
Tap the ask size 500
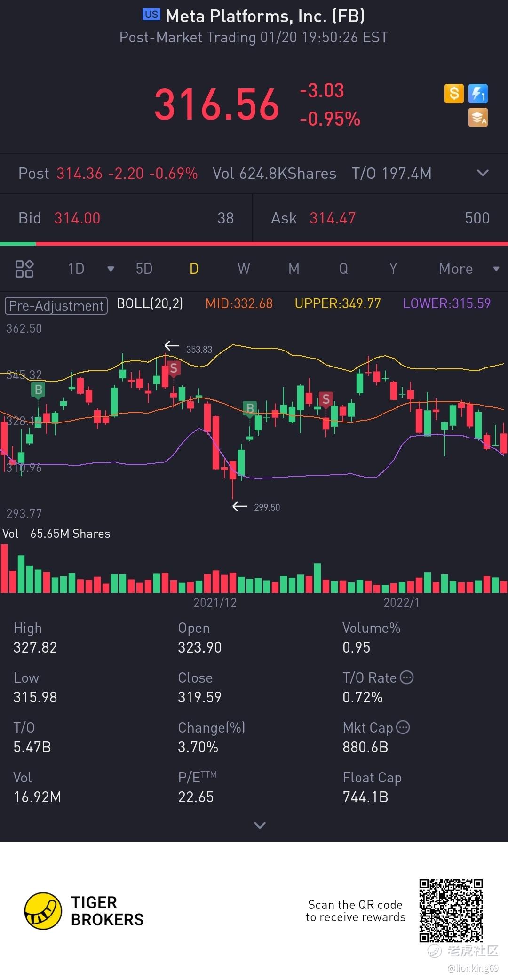477,218
